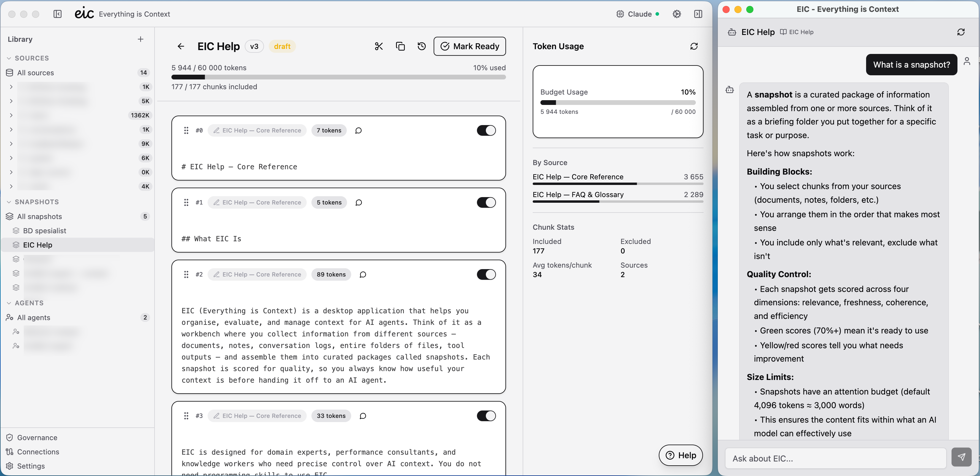This screenshot has height=476, width=980.
Task: Click the EIC logo in header
Action: [84, 13]
